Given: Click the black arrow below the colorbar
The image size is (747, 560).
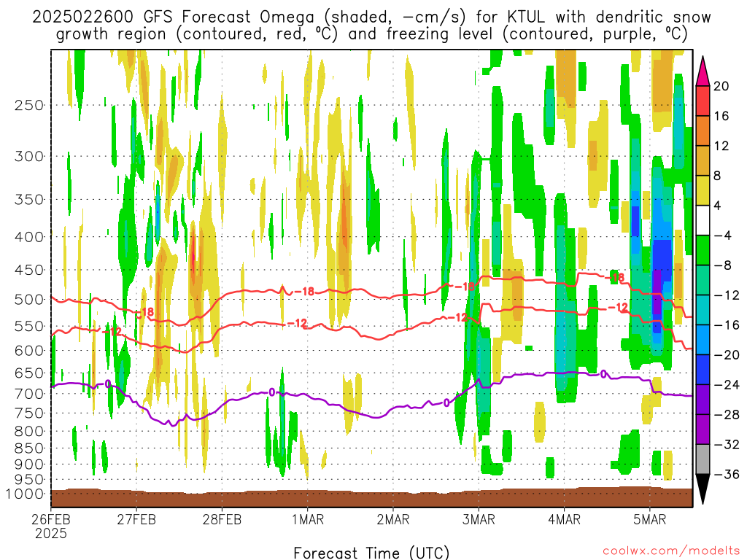Looking at the screenshot, I should pyautogui.click(x=703, y=489).
